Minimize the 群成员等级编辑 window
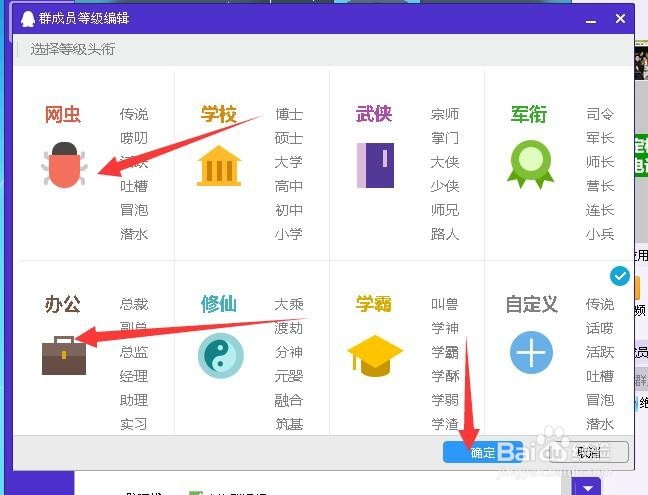 pyautogui.click(x=591, y=19)
